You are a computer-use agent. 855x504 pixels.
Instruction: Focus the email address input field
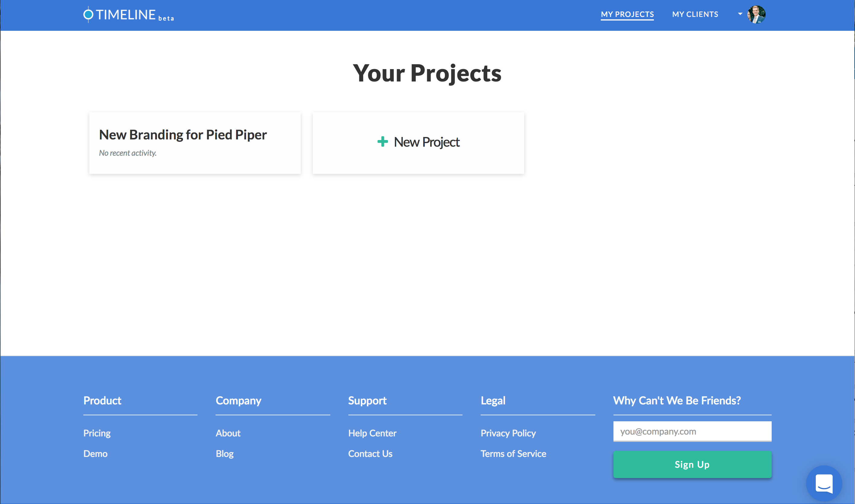click(x=692, y=431)
